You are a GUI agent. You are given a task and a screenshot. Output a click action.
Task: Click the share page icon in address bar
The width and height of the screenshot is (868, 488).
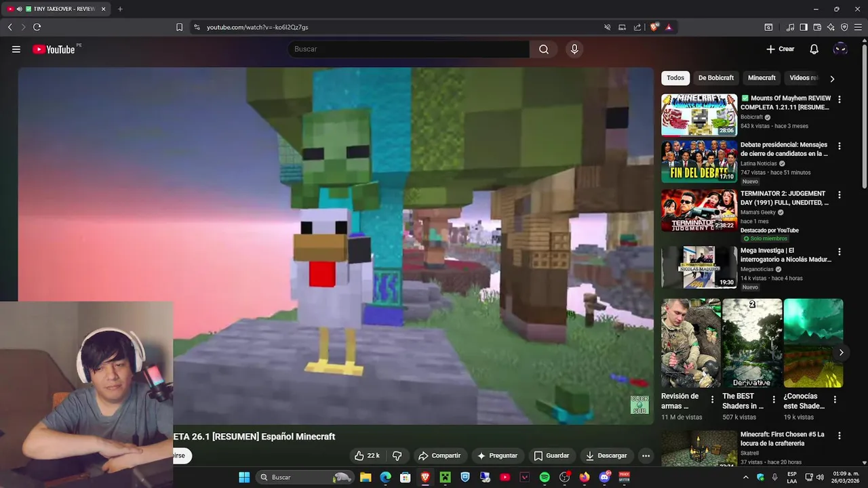click(x=637, y=27)
